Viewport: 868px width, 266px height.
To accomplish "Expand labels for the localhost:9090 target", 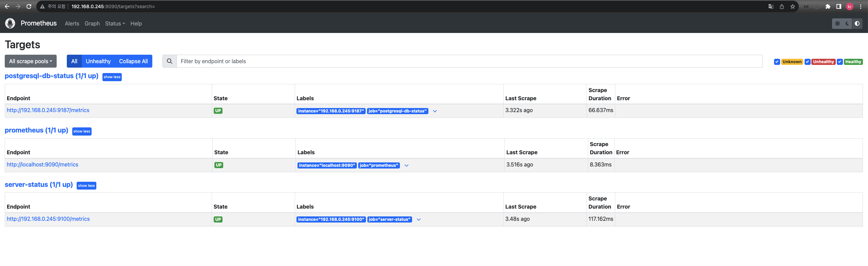I will pyautogui.click(x=406, y=165).
